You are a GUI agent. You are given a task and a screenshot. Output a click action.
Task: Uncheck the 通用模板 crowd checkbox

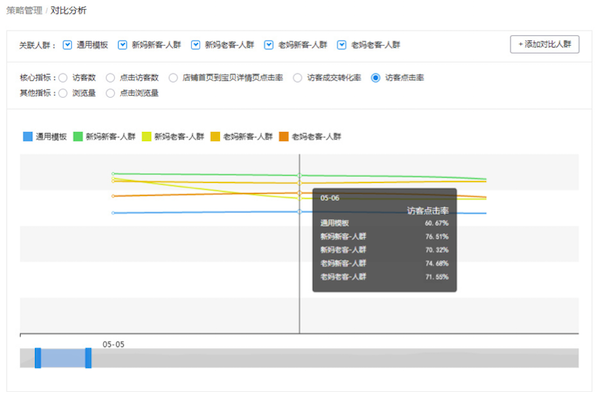(x=67, y=45)
